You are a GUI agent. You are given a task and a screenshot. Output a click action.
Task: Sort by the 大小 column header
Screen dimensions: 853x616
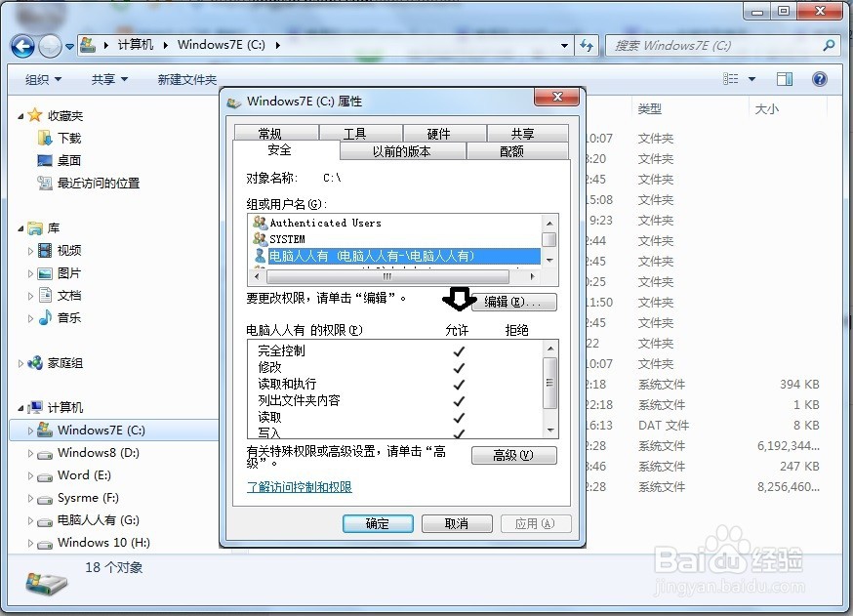coord(766,108)
